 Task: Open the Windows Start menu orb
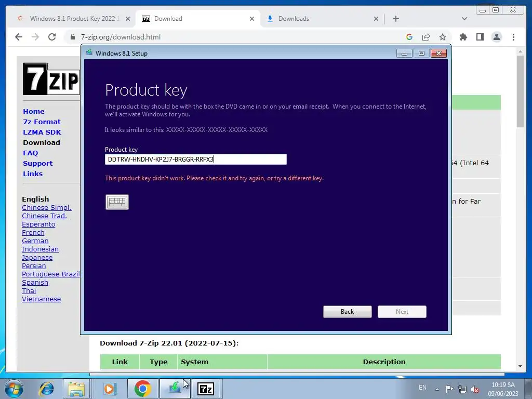coord(13,389)
